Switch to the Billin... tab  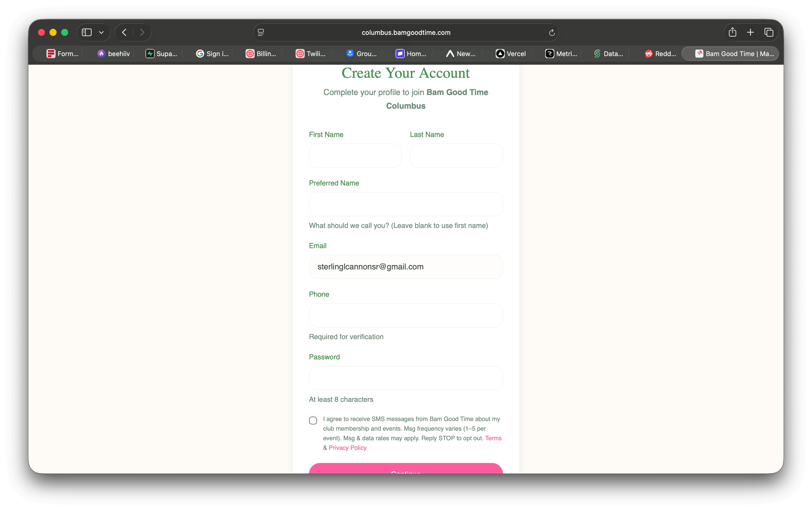(261, 54)
